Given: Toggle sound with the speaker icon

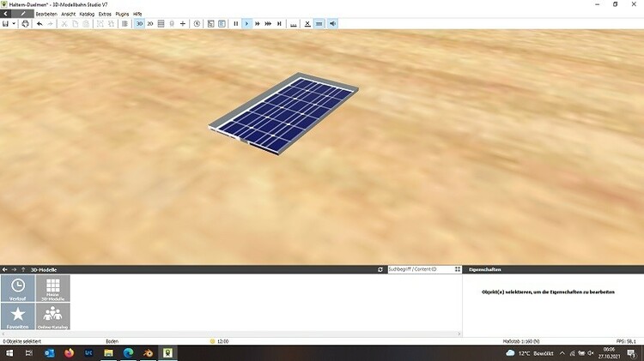Looking at the screenshot, I should [332, 24].
